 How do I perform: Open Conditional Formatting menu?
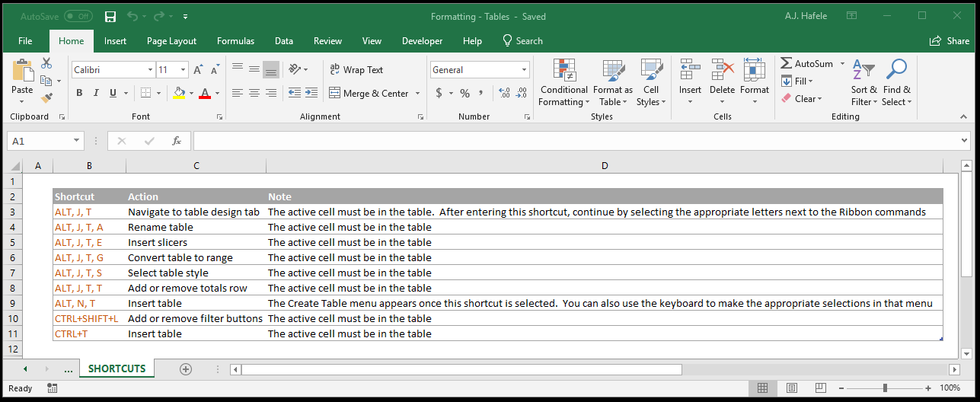(563, 82)
